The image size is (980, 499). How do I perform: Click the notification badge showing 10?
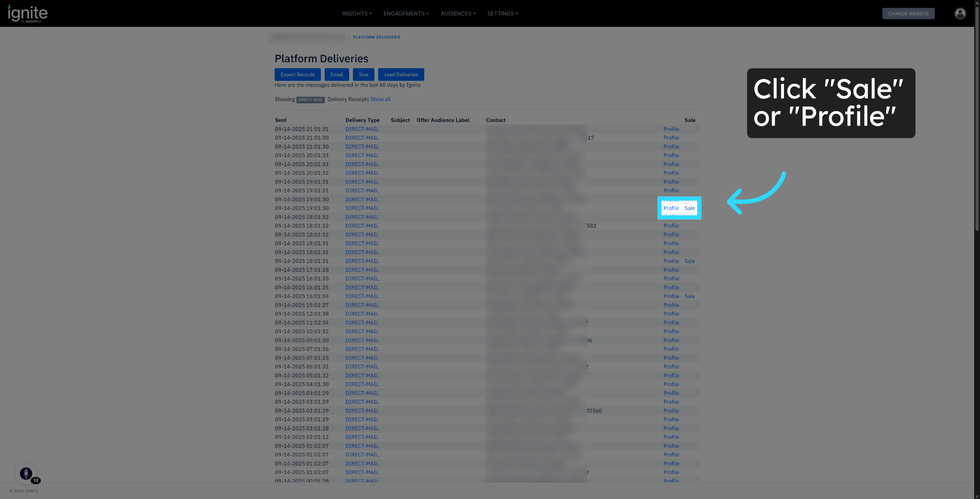point(36,480)
